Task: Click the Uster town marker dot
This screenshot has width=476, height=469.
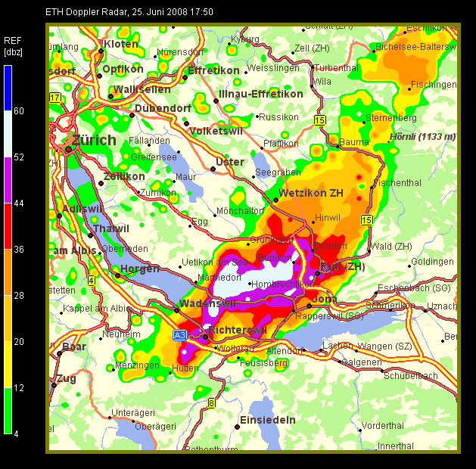Action: point(213,169)
